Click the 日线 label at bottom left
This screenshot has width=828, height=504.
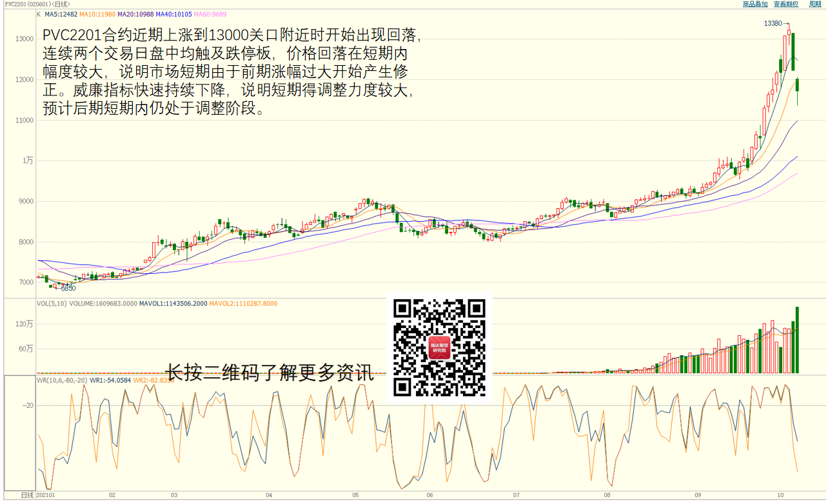pos(27,495)
